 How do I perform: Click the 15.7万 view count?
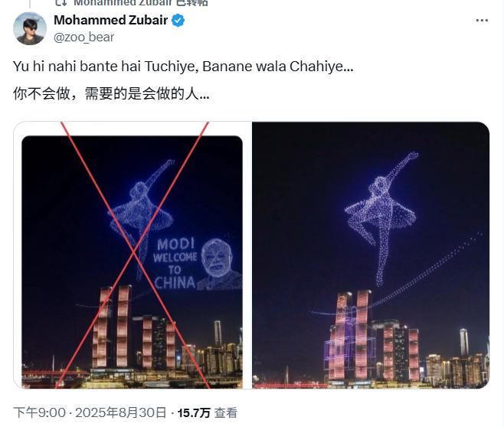(x=194, y=413)
